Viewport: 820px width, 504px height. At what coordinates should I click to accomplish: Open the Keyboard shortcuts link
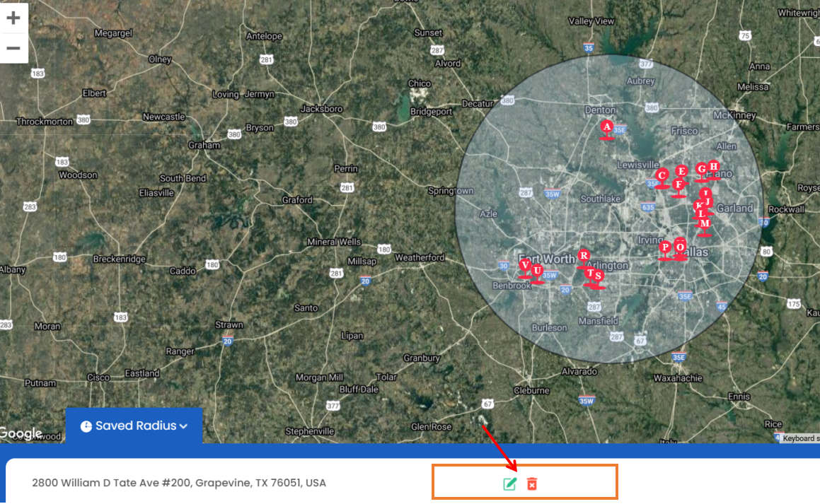click(x=799, y=439)
